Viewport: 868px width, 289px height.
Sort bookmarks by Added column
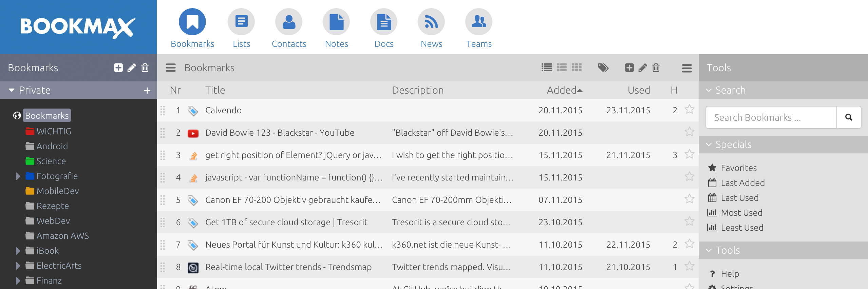coord(564,90)
